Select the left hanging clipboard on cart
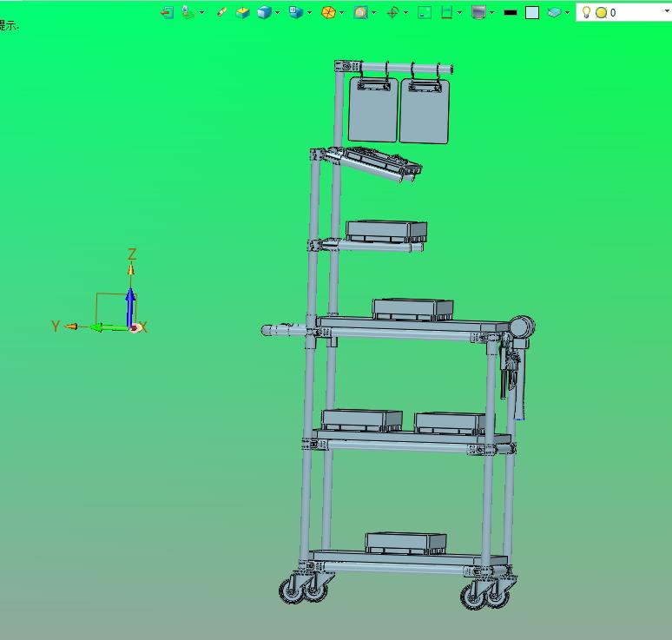Image resolution: width=672 pixels, height=640 pixels. (372, 109)
